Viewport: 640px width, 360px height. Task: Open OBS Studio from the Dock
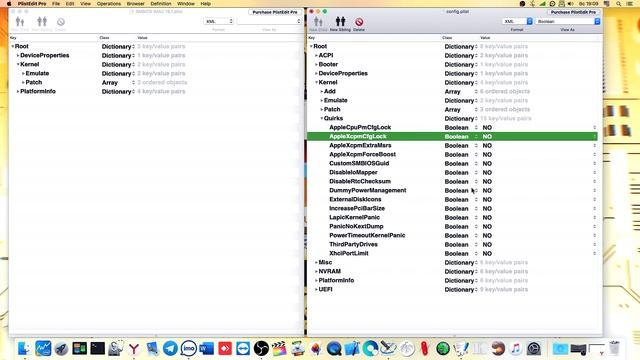click(261, 348)
